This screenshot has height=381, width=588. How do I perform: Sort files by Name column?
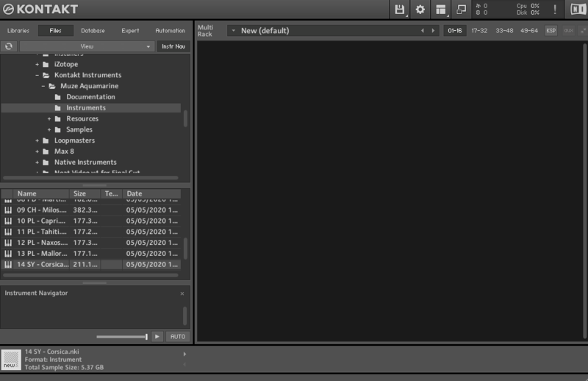[x=41, y=193]
